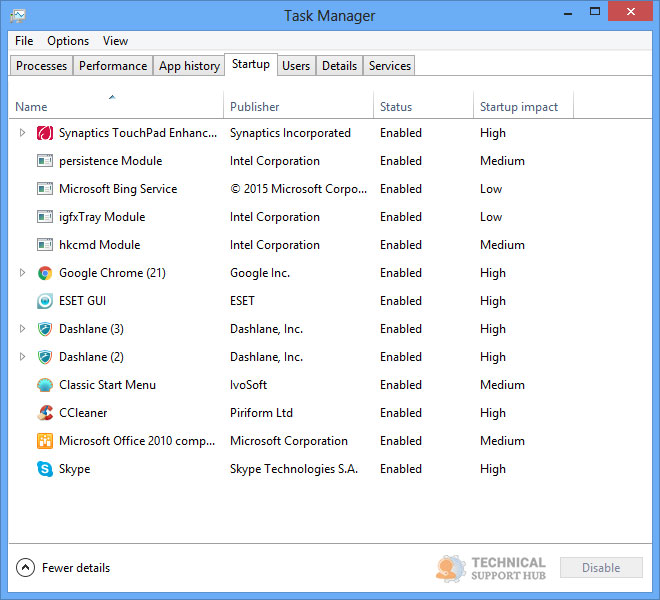Expand the Synaptics TouchPad entry
Screen dimensions: 660x600
(23, 133)
